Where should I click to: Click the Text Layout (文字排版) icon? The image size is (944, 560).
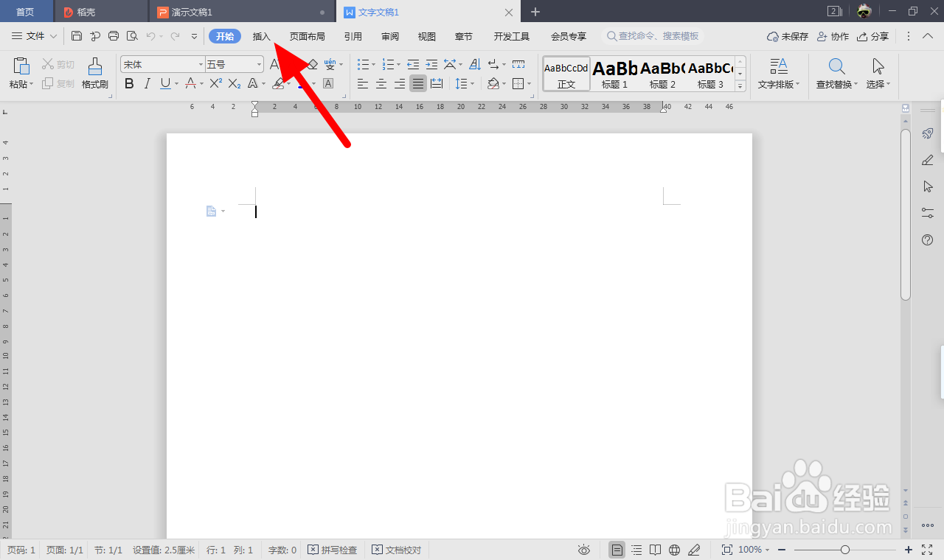click(x=779, y=66)
